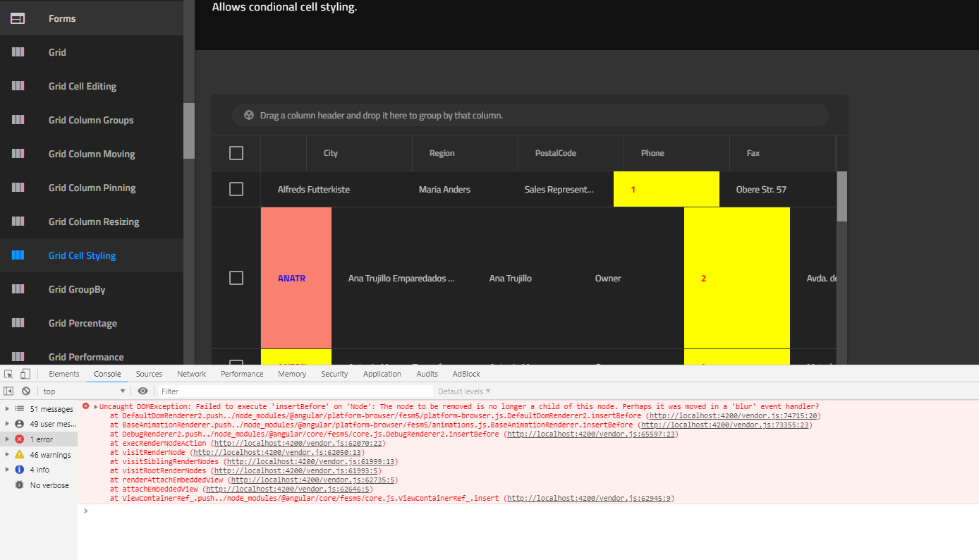
Task: Check the Alfreds Futterkiste row checkbox
Action: (x=236, y=188)
